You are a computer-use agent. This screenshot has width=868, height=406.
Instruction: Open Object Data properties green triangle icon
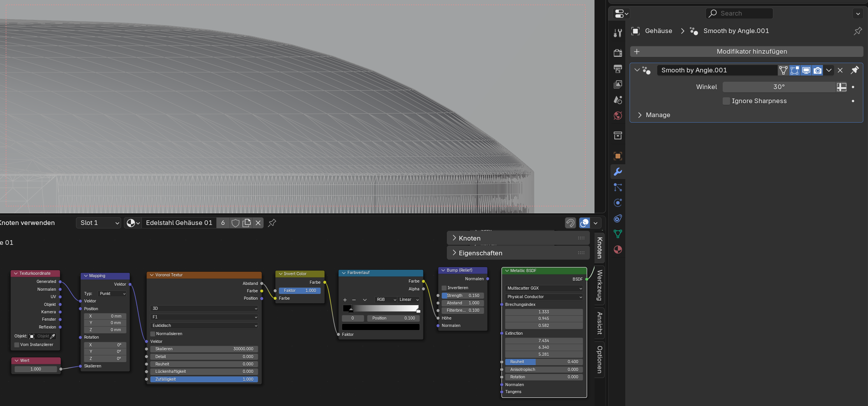618,234
